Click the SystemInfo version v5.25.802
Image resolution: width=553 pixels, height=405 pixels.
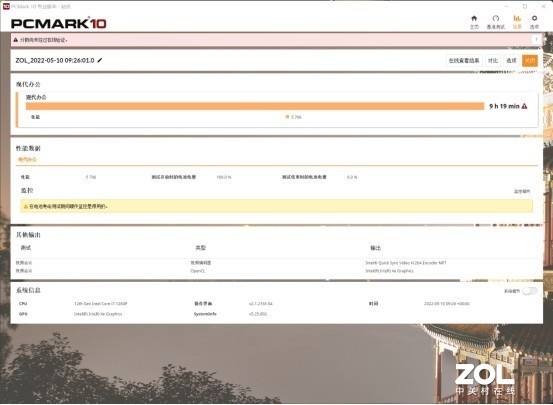pos(258,314)
